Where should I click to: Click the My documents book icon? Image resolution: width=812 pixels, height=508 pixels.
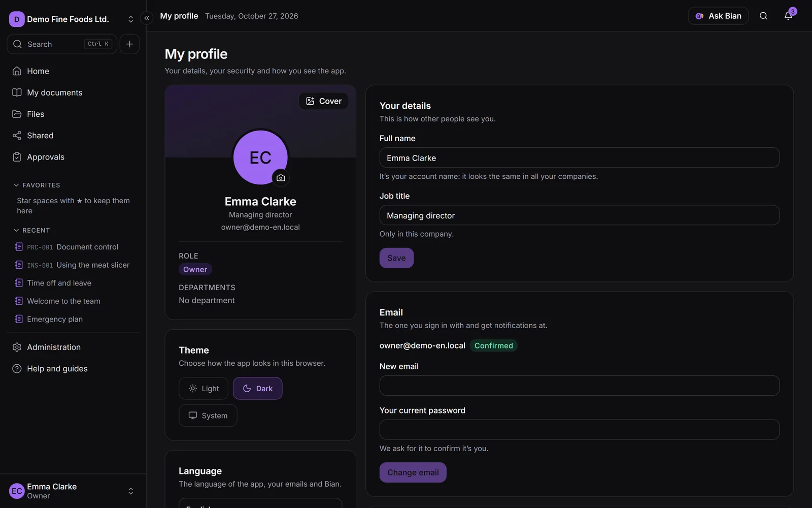pyautogui.click(x=17, y=92)
